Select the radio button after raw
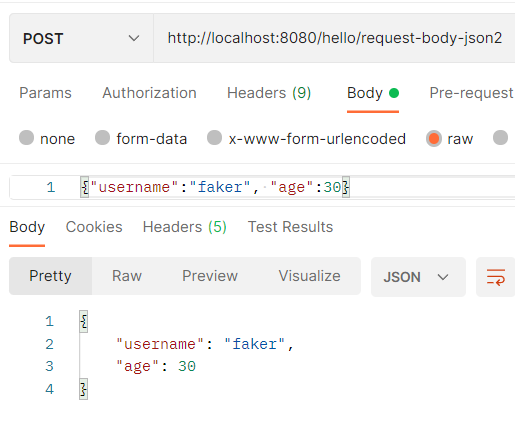515x432 pixels. click(x=500, y=137)
